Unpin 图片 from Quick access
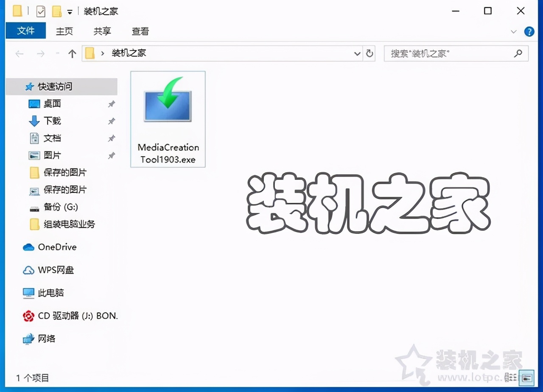 pyautogui.click(x=111, y=155)
